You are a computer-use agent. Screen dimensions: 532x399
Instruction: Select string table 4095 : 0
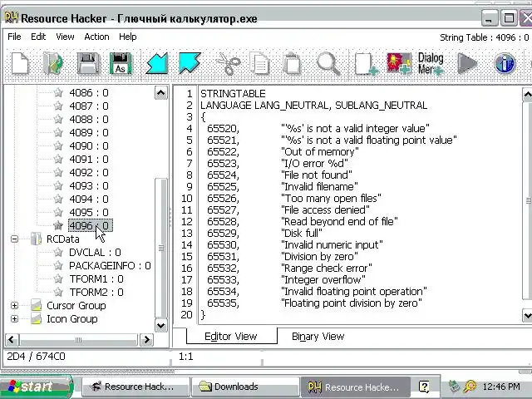(89, 213)
